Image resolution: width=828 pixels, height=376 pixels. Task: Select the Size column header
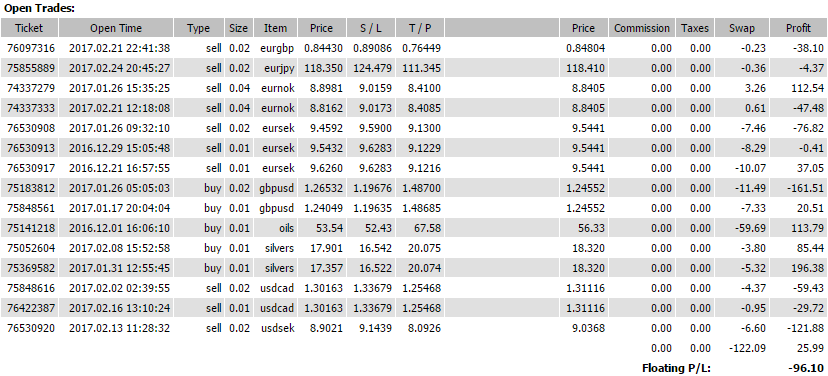point(239,29)
